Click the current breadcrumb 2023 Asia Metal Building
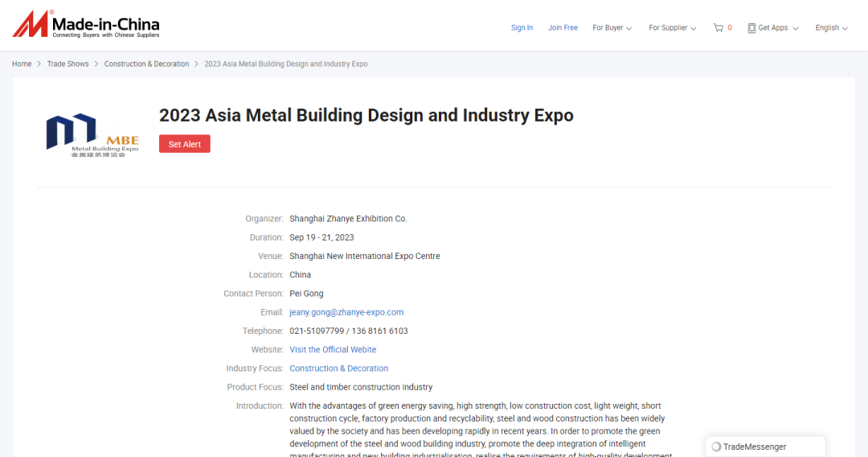This screenshot has width=868, height=457. click(286, 64)
